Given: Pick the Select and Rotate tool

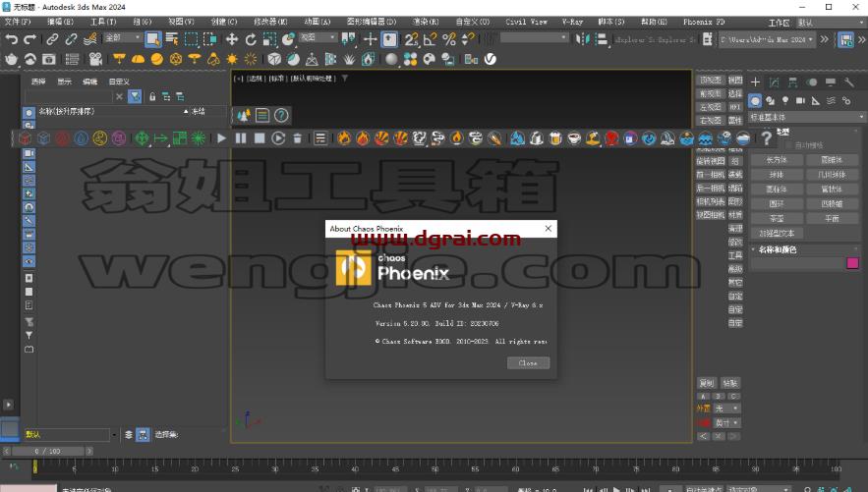Looking at the screenshot, I should click(x=251, y=39).
